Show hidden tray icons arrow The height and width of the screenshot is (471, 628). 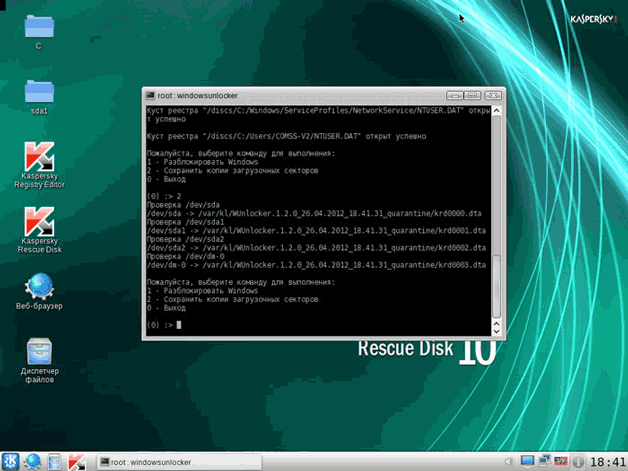pyautogui.click(x=508, y=462)
